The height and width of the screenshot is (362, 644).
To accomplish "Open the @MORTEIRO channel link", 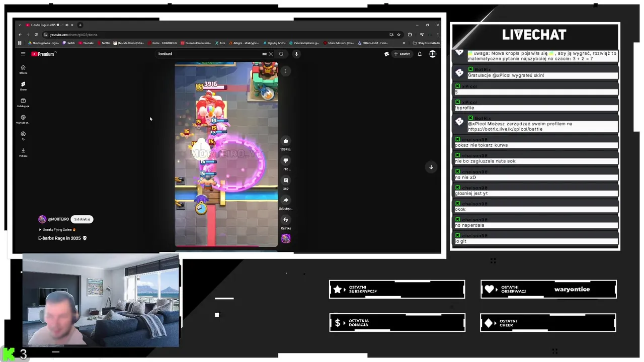I will (x=58, y=219).
